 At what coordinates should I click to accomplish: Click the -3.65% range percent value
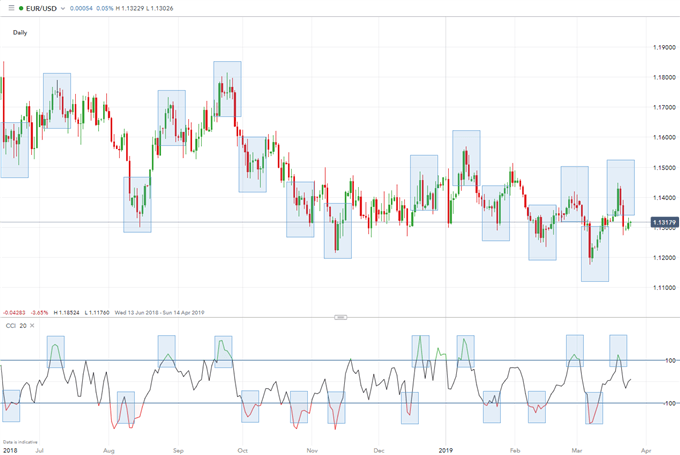(x=39, y=312)
